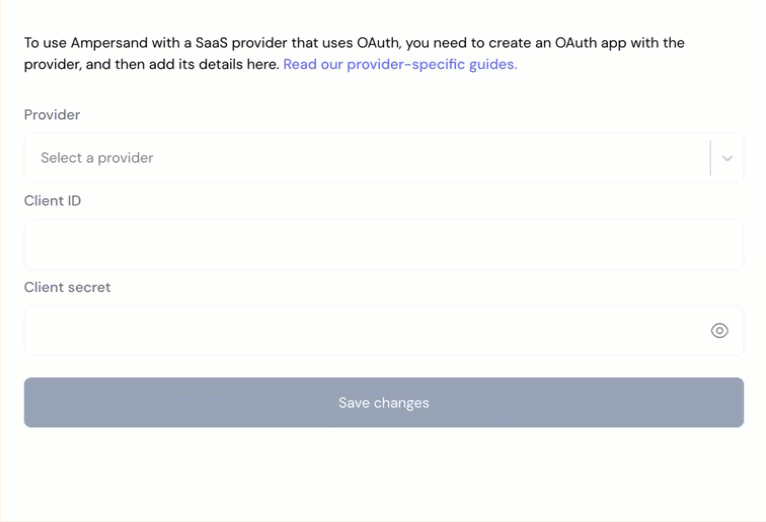Screen dimensions: 766x522
Task: Click the Client secret label text
Action: 67,287
